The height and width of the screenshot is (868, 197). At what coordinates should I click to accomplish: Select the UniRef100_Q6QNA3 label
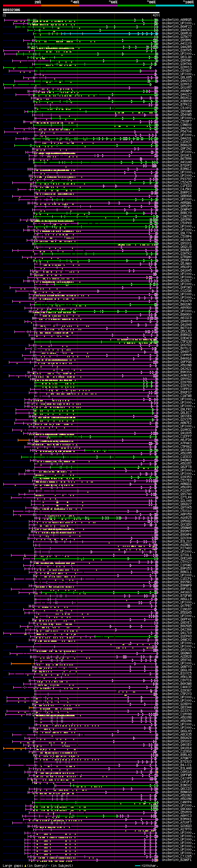[177, 653]
